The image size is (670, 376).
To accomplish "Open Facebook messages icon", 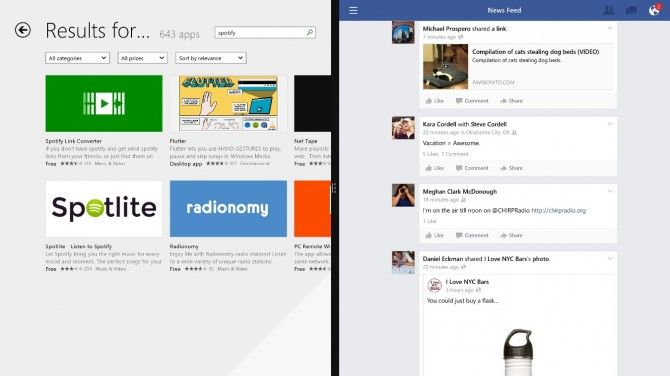I will (631, 10).
